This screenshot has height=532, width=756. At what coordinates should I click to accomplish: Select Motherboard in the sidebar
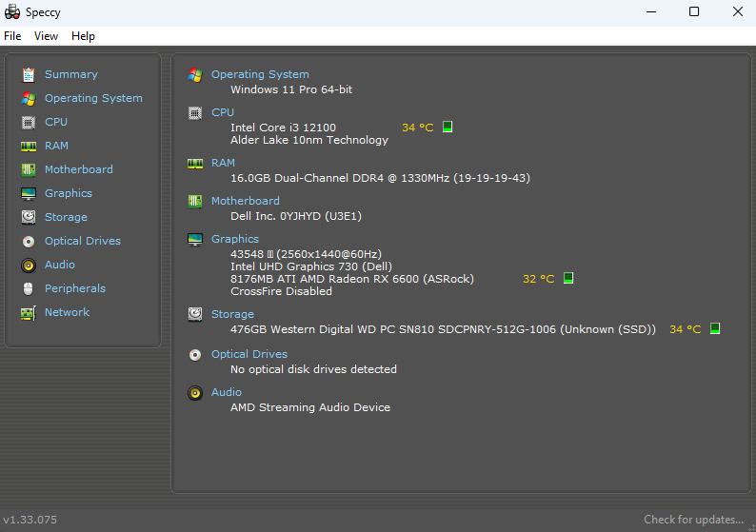[x=79, y=169]
